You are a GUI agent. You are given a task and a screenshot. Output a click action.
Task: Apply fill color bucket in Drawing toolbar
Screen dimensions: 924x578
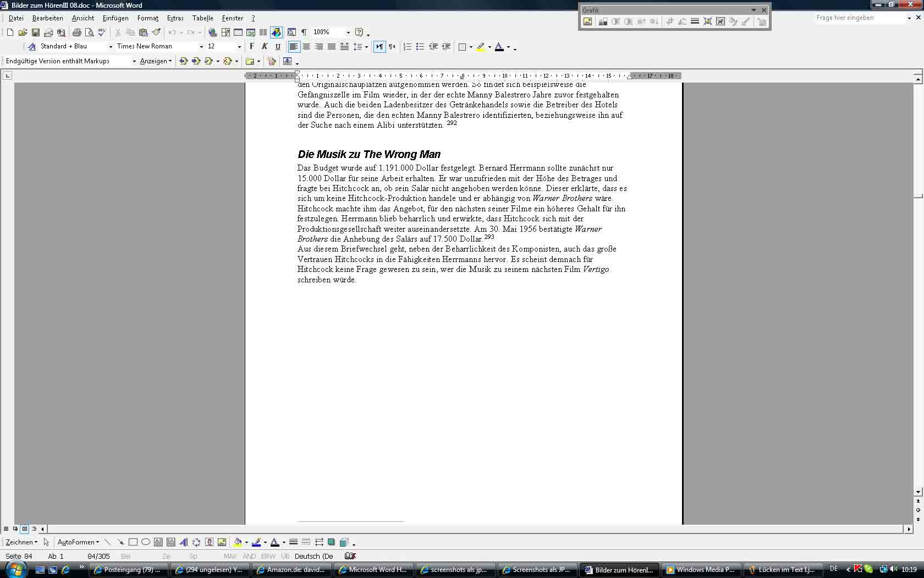click(x=238, y=542)
